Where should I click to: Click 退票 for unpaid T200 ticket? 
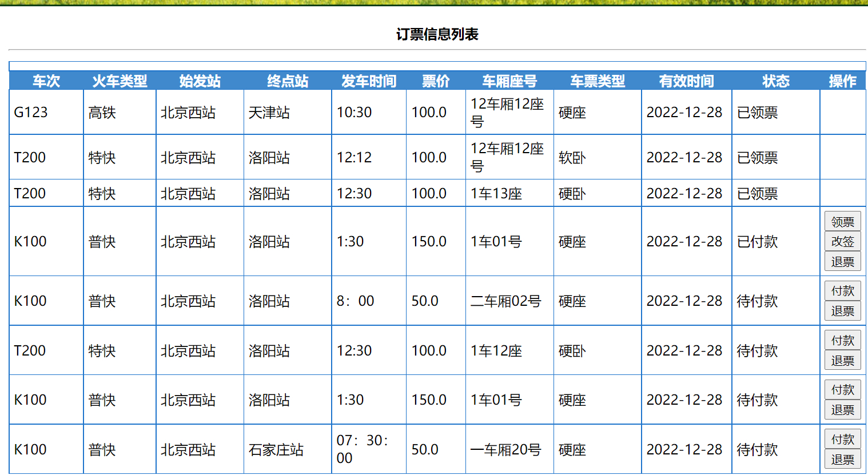(843, 360)
